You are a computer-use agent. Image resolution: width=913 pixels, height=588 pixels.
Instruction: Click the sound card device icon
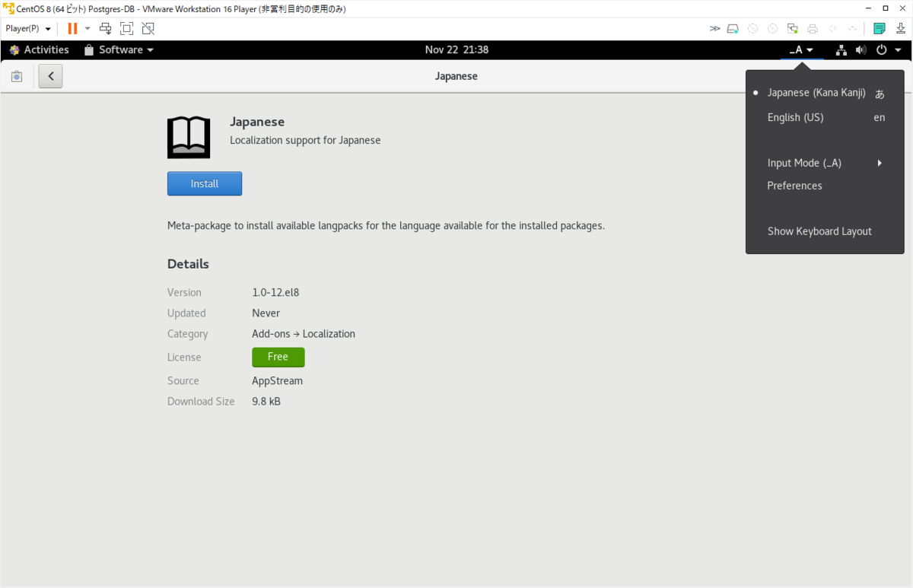pos(832,28)
